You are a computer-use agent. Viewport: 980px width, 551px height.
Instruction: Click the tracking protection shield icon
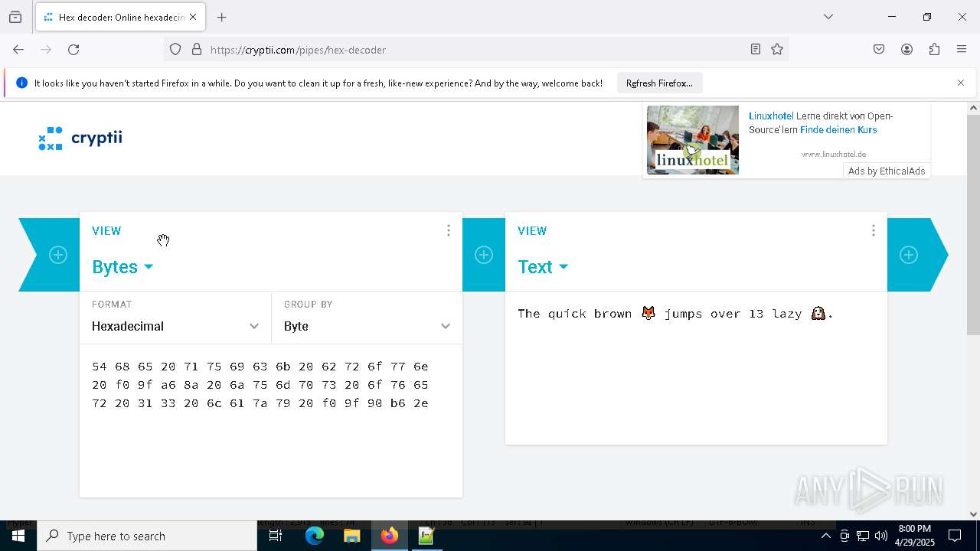175,50
